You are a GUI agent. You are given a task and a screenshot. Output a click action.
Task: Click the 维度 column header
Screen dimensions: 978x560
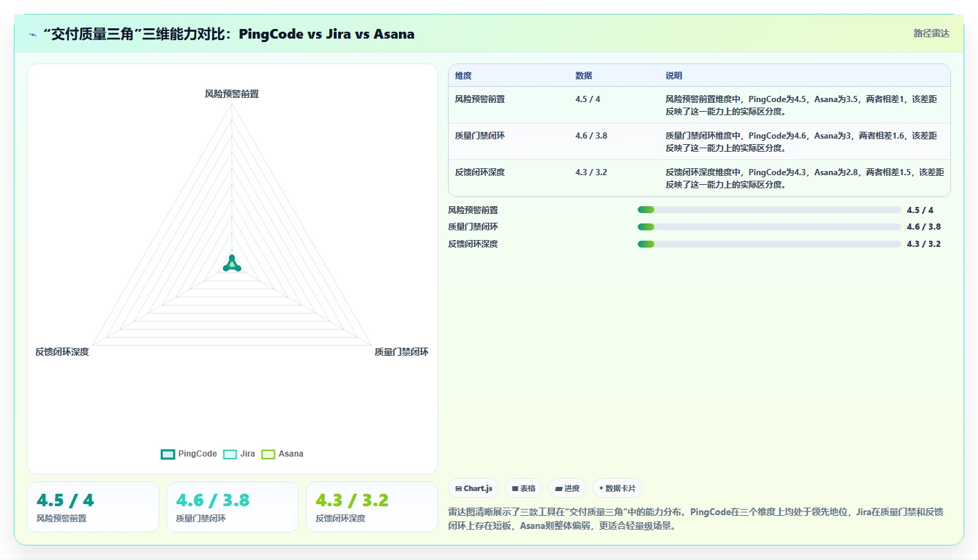464,76
